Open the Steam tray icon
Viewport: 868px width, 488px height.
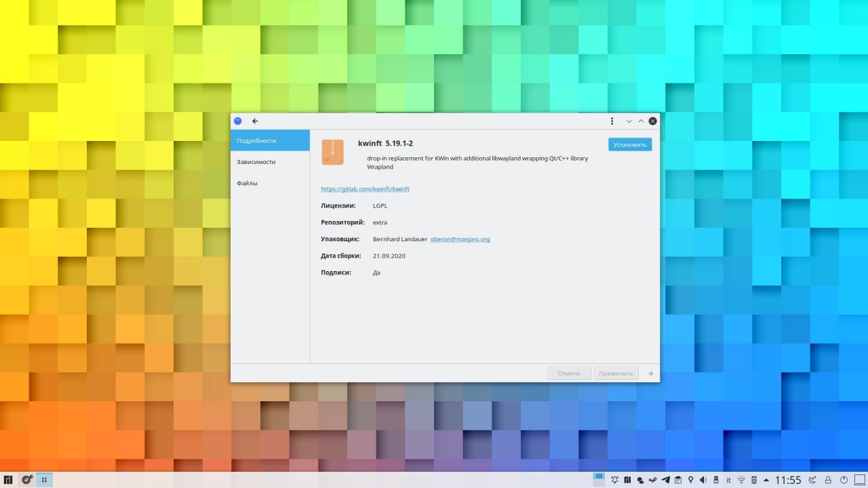(x=652, y=480)
